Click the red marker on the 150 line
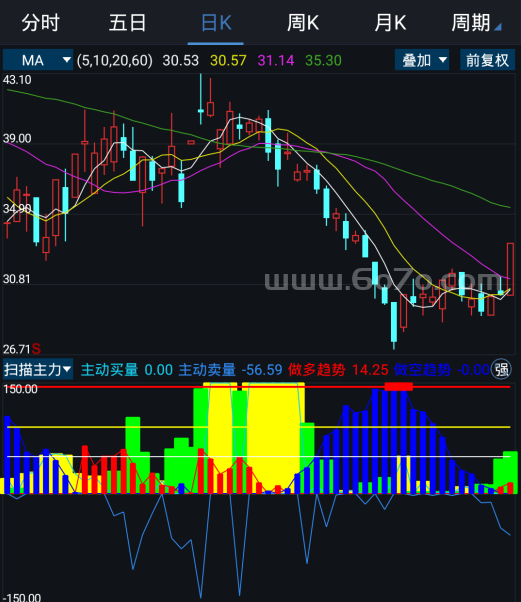This screenshot has height=602, width=521. pos(399,387)
